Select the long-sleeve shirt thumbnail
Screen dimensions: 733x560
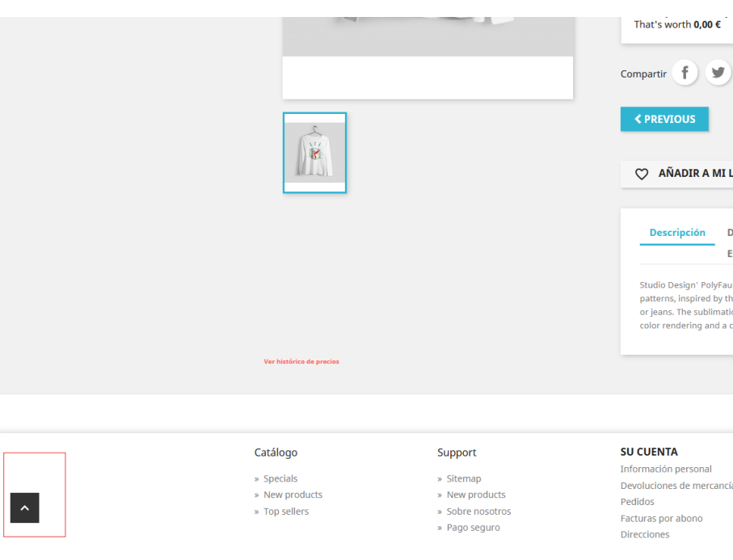coord(314,153)
